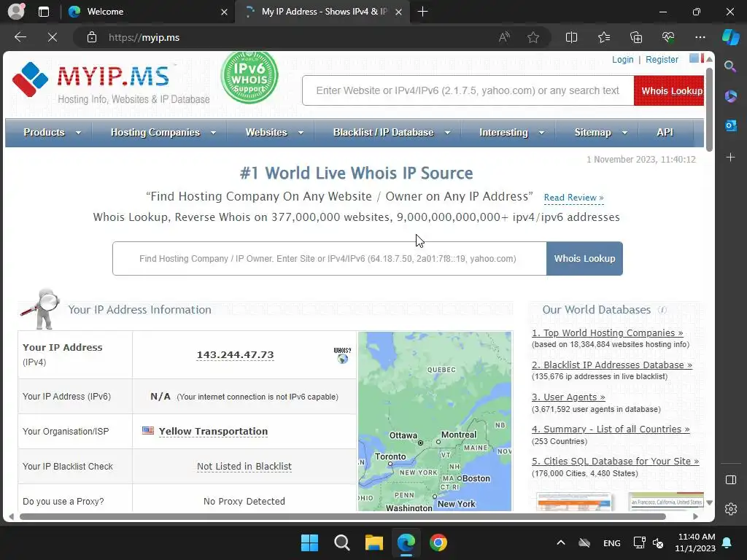Open sidebar settings gear
This screenshot has width=747, height=560.
point(730,509)
